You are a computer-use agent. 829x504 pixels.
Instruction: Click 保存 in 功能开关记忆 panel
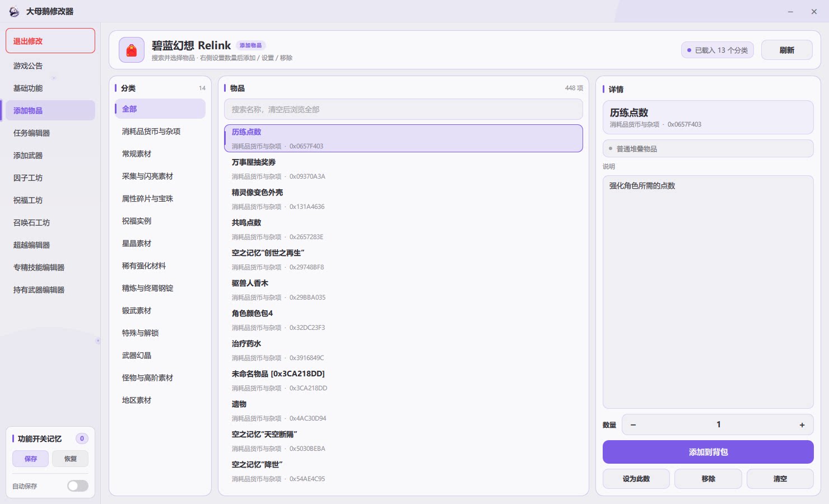30,459
